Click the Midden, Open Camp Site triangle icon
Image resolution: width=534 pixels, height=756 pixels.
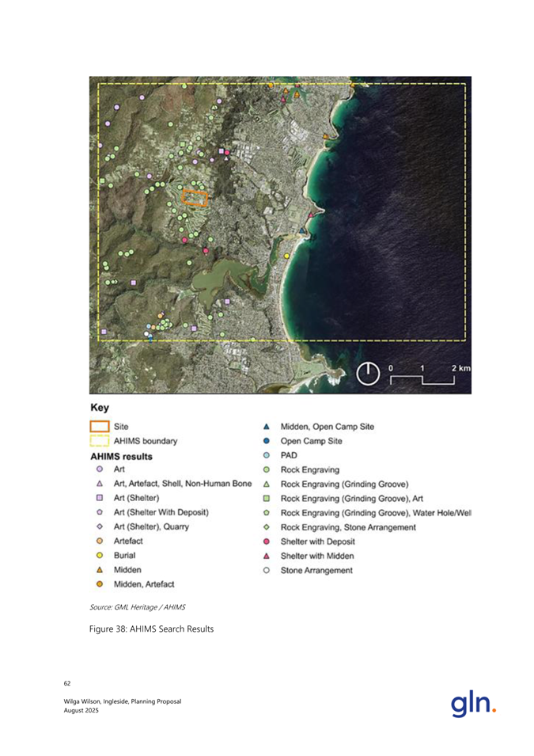coord(267,427)
